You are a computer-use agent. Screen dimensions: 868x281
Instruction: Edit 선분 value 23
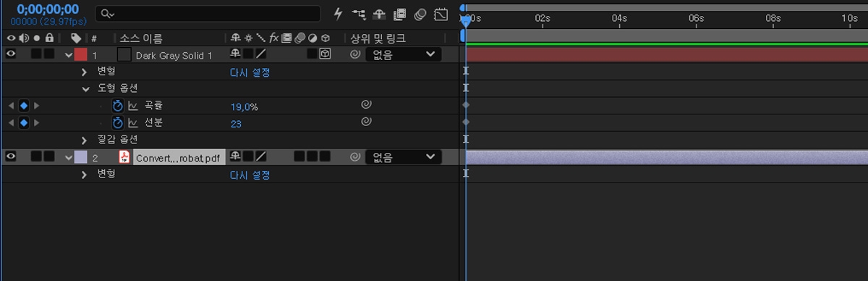[x=236, y=124]
